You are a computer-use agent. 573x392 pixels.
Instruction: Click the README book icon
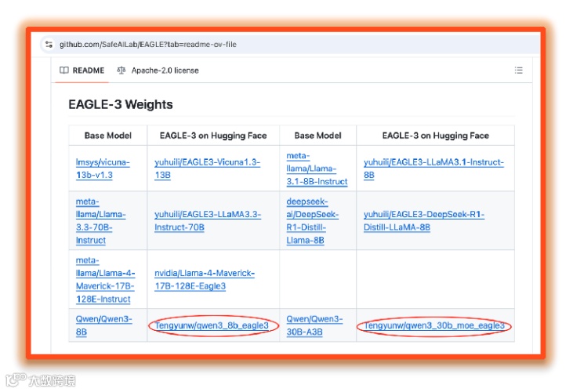(x=64, y=70)
